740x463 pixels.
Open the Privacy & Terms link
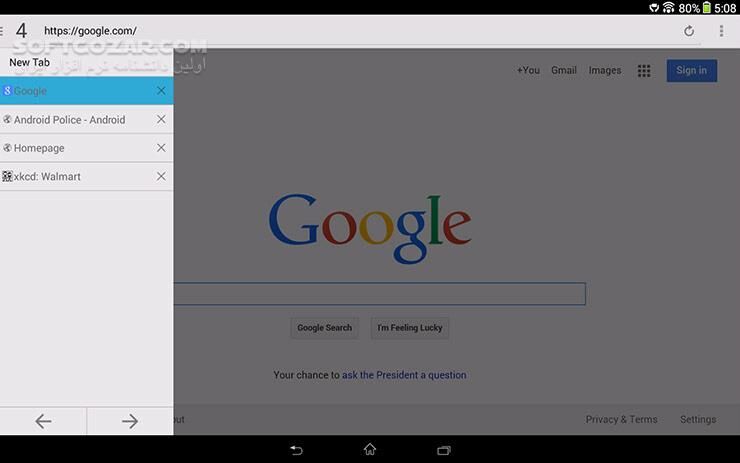621,419
